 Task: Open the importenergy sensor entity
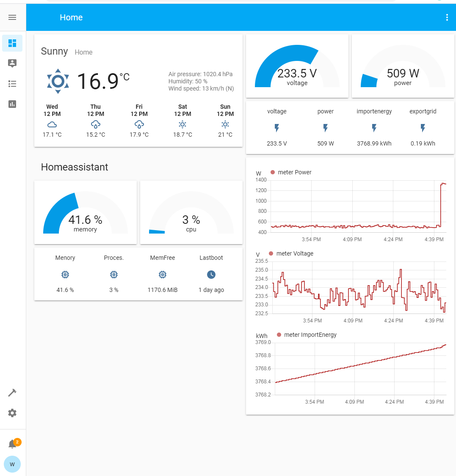tap(374, 127)
